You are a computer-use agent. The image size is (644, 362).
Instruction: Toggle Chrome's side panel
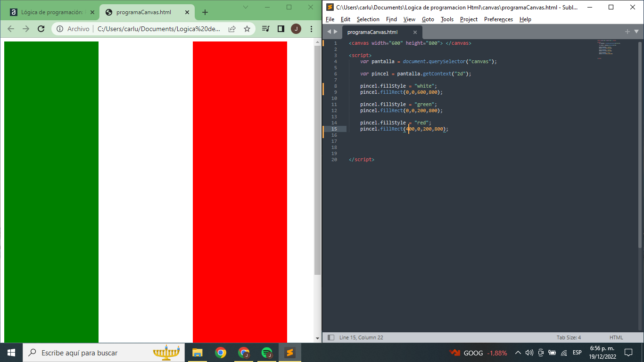[x=281, y=29]
